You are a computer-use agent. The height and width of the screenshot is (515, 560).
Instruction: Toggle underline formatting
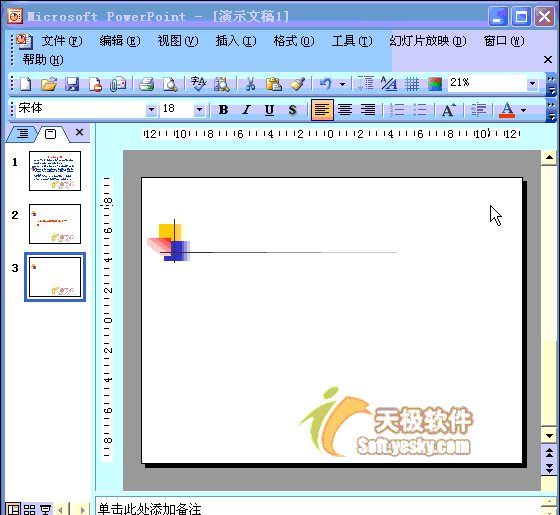(x=269, y=110)
